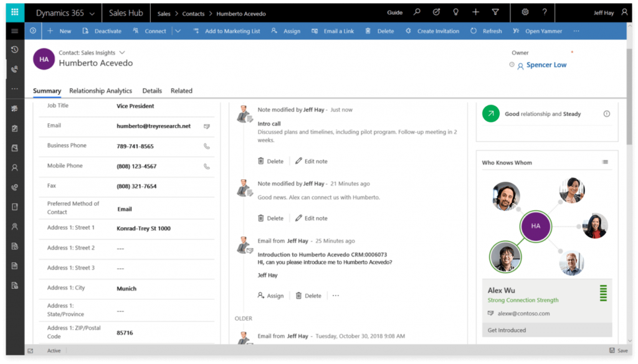Delete the Introduction to Humberto Acevedo email
The width and height of the screenshot is (638, 364).
pyautogui.click(x=308, y=296)
